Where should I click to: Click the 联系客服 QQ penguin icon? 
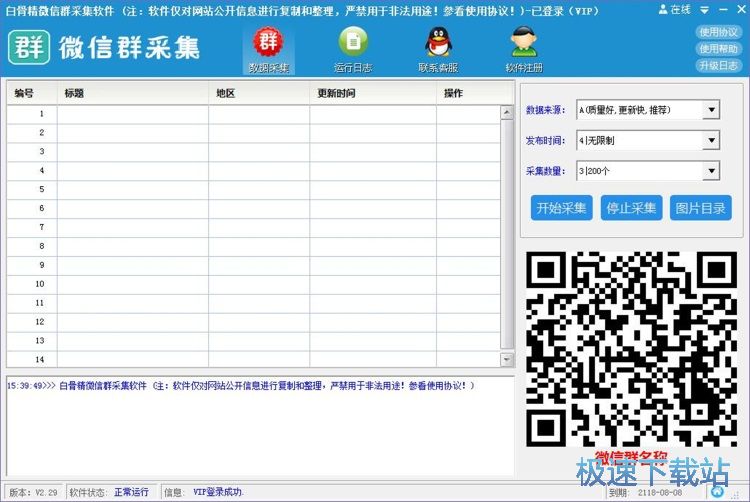(x=438, y=50)
